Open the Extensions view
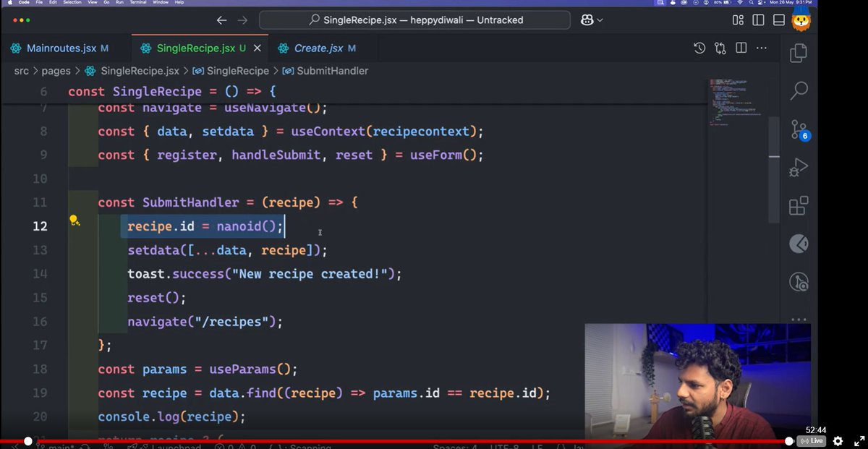The width and height of the screenshot is (868, 449). pos(798,205)
